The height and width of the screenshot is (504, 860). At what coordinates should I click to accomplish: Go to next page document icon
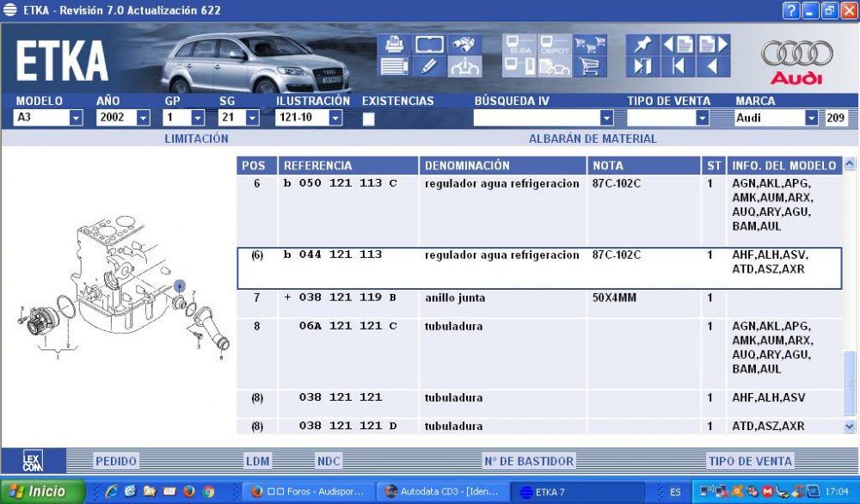click(713, 45)
